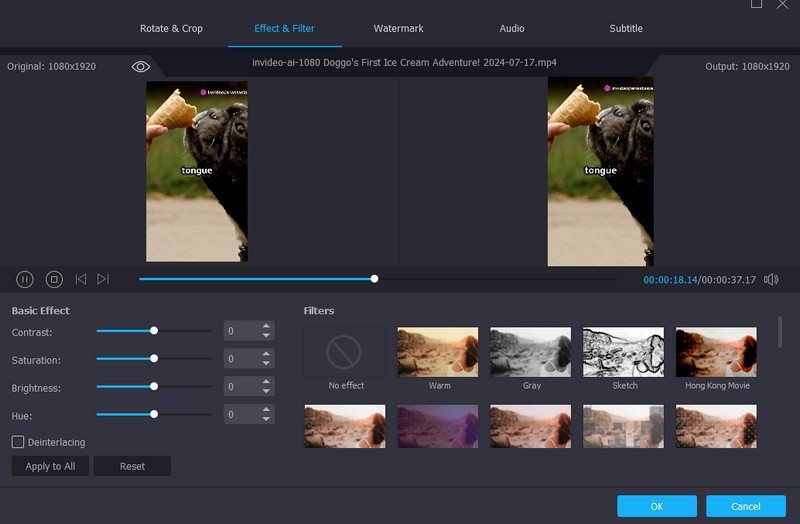Click the Apply to All button
The width and height of the screenshot is (800, 524).
point(50,466)
